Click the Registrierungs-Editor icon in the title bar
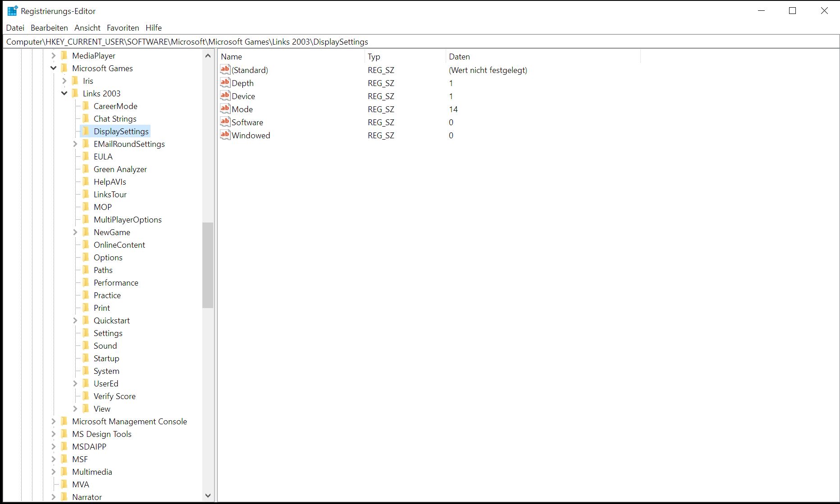This screenshot has height=504, width=840. click(x=12, y=10)
